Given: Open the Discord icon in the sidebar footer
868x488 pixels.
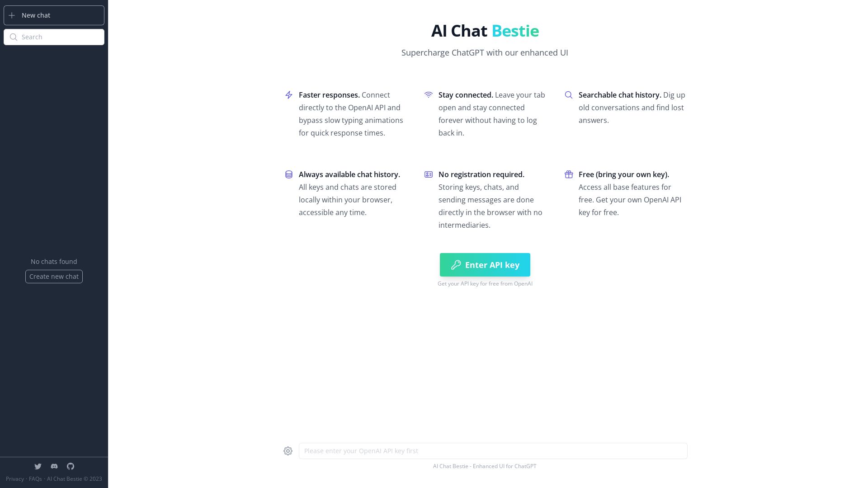Looking at the screenshot, I should click(54, 466).
